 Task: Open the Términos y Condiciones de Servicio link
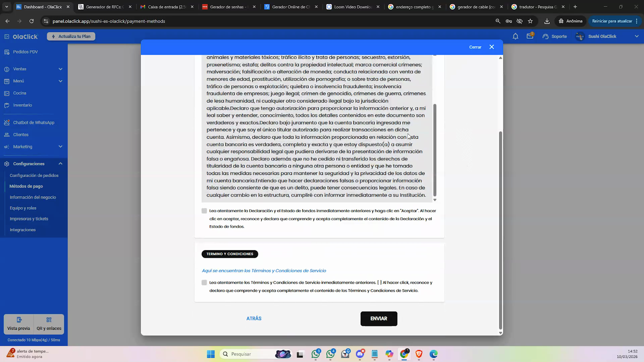pos(264,271)
